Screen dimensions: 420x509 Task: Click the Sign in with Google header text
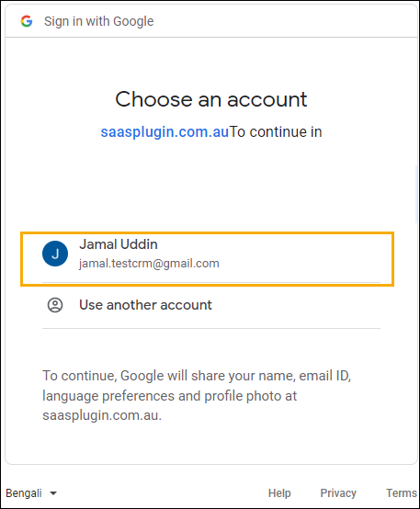98,21
